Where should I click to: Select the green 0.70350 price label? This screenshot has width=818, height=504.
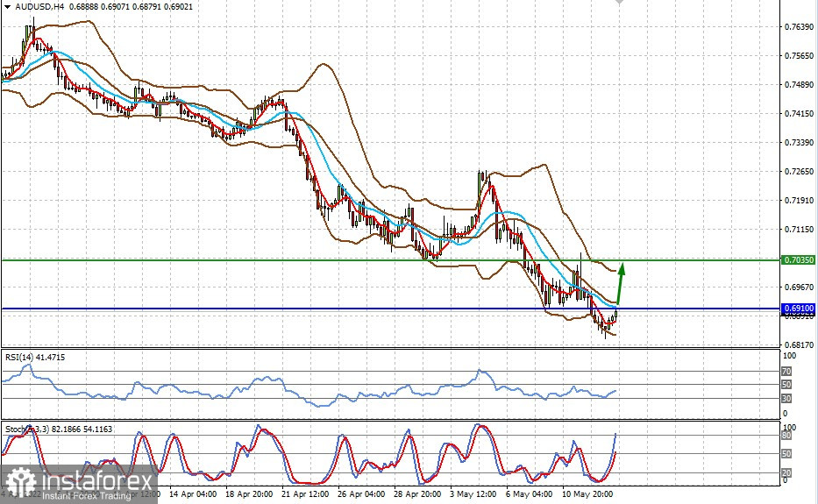point(798,259)
